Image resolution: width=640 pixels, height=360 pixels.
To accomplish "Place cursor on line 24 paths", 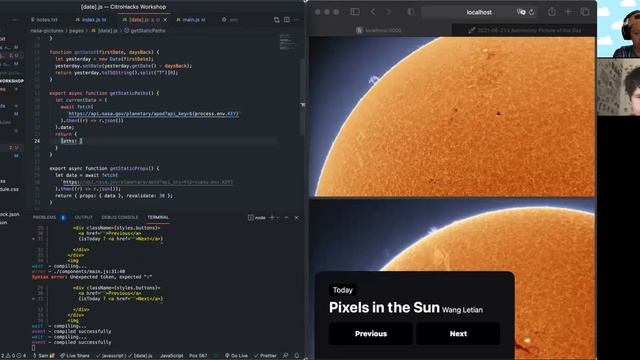I will (x=71, y=141).
